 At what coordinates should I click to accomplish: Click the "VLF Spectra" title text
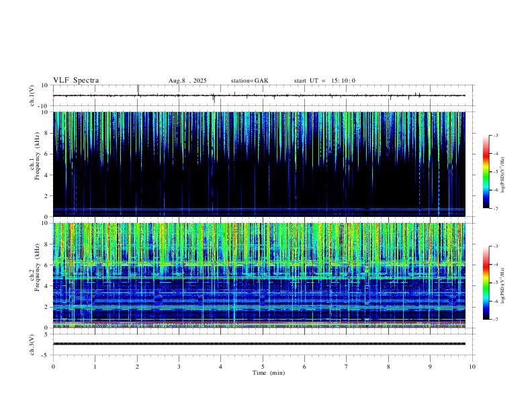click(76, 81)
